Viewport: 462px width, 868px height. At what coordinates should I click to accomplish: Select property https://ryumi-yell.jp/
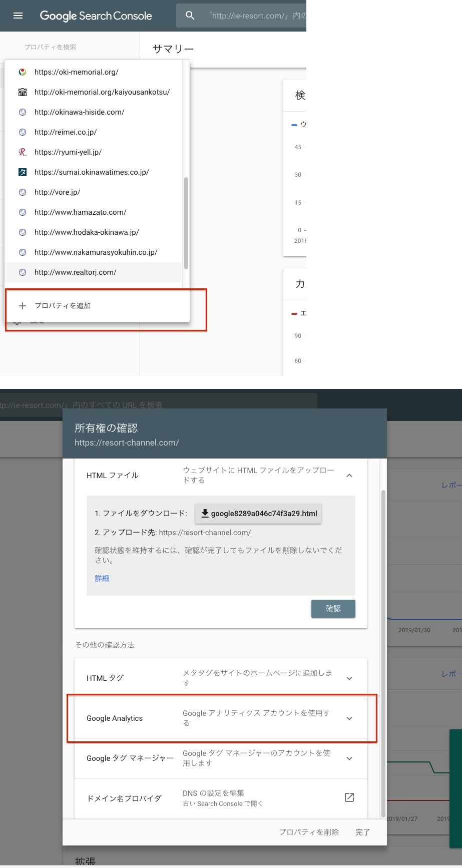coord(94,152)
